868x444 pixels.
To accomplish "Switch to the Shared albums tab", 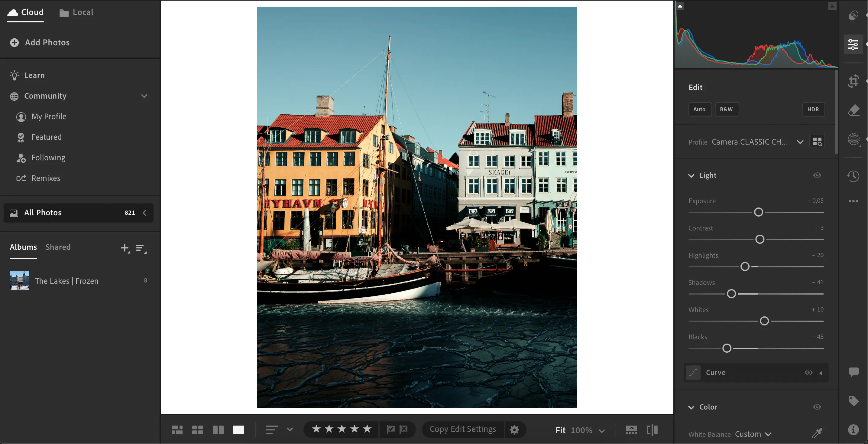I will [58, 247].
